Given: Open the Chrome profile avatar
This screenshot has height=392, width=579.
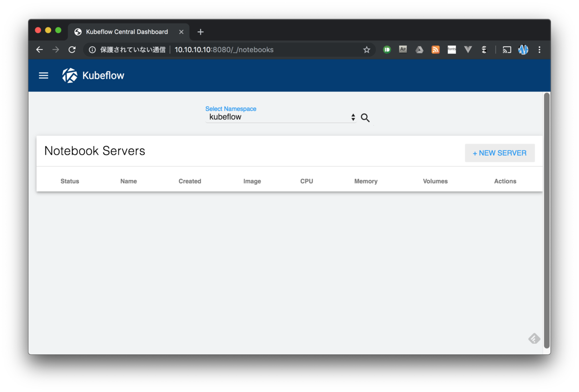Looking at the screenshot, I should point(523,50).
